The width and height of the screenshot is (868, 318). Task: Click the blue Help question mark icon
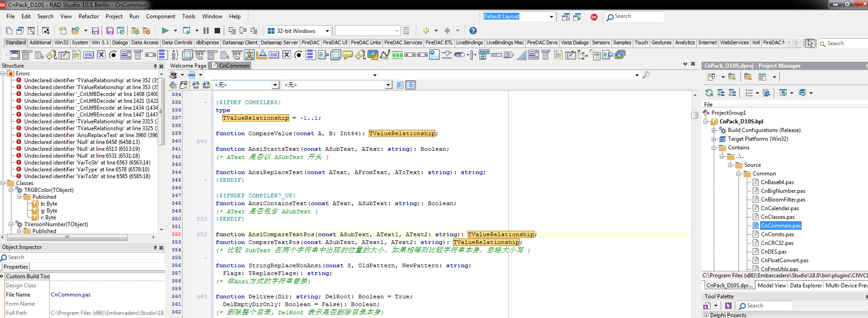pos(473,31)
